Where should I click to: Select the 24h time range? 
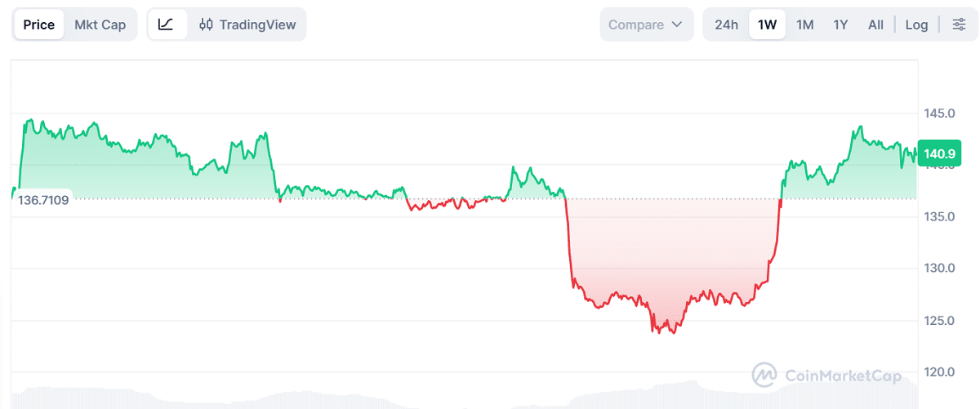726,24
